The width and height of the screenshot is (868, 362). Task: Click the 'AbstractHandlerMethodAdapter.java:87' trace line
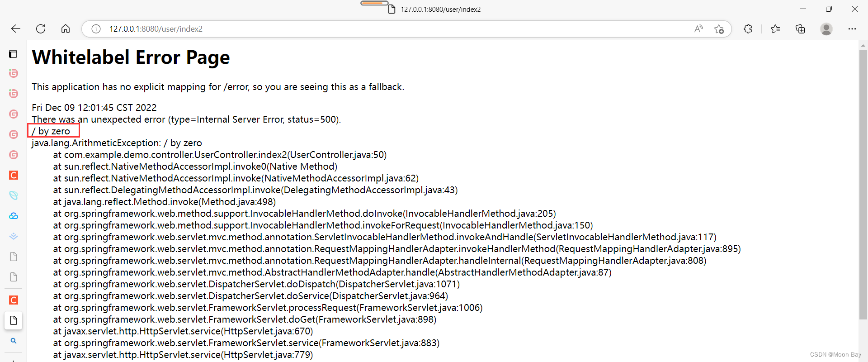[x=332, y=272]
